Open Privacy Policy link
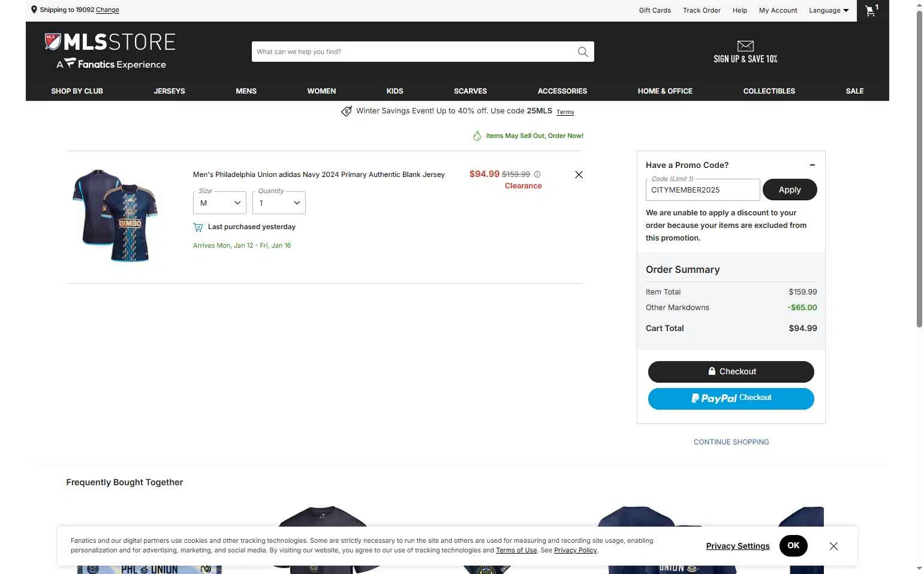Image resolution: width=924 pixels, height=574 pixels. click(x=575, y=550)
